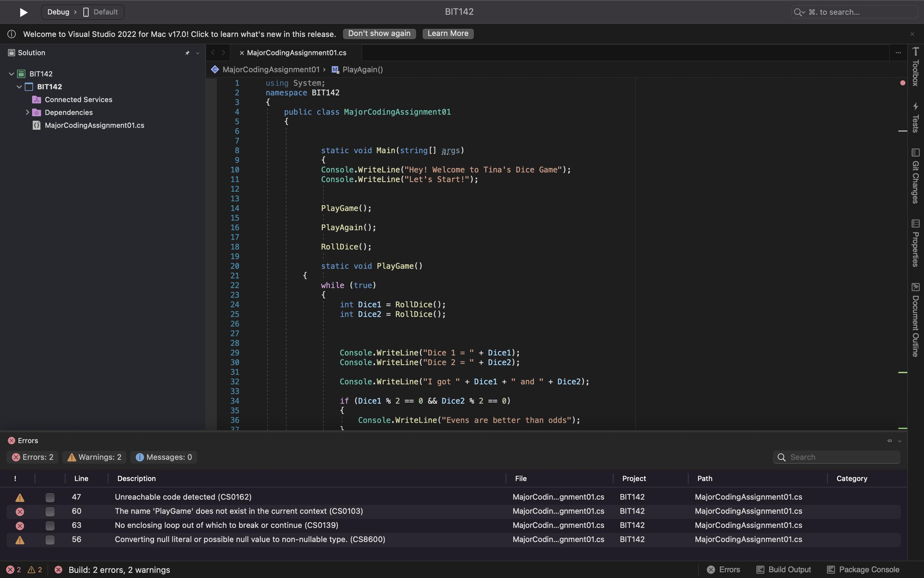Open Errors panel options chevron
924x578 pixels.
(x=900, y=441)
